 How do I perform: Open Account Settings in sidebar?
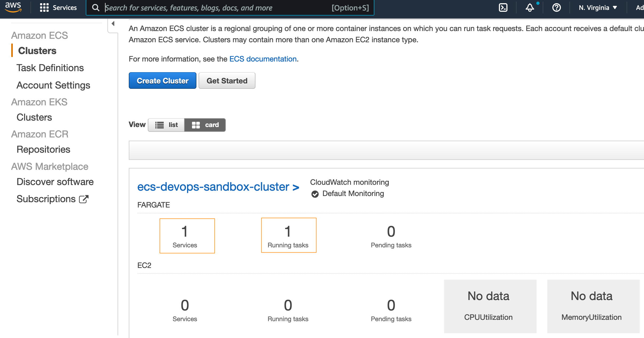(x=53, y=85)
